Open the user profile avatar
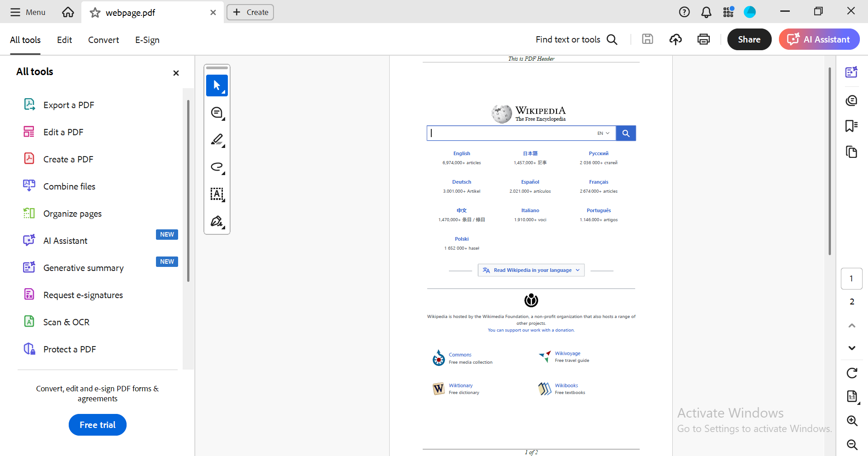Screen dimensions: 868x456 750,12
